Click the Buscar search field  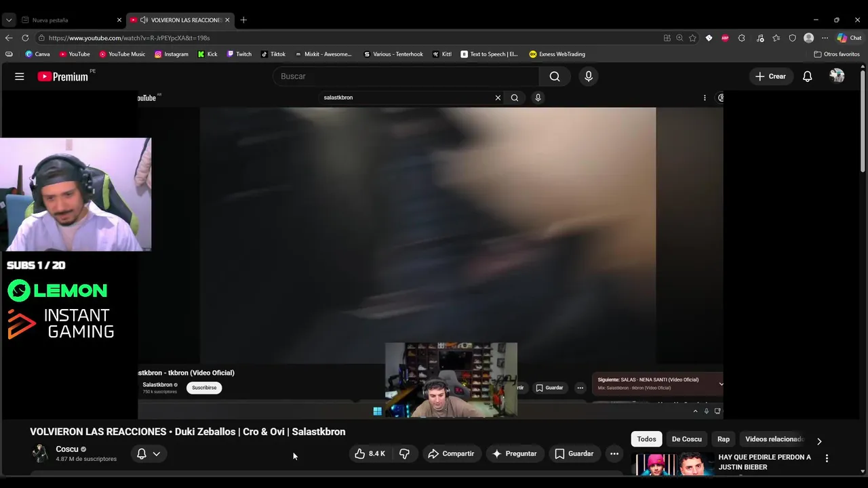[x=406, y=77]
